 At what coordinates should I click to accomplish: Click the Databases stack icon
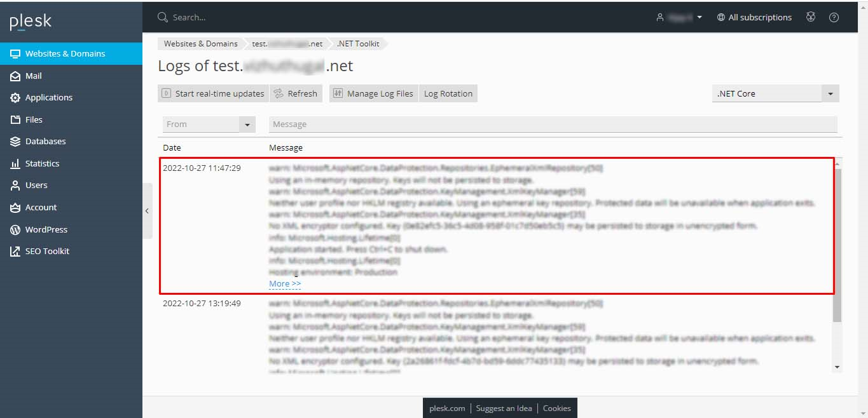(15, 141)
